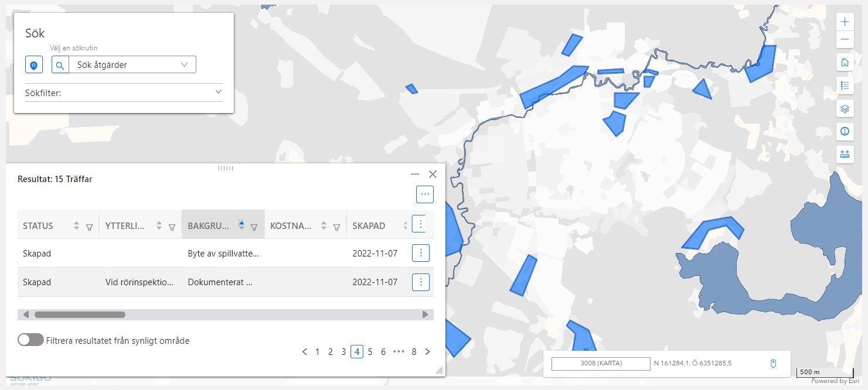Click the 3008 (KARTA) coordinate system field
Viewport: 868px width, 390px height.
[x=601, y=364]
